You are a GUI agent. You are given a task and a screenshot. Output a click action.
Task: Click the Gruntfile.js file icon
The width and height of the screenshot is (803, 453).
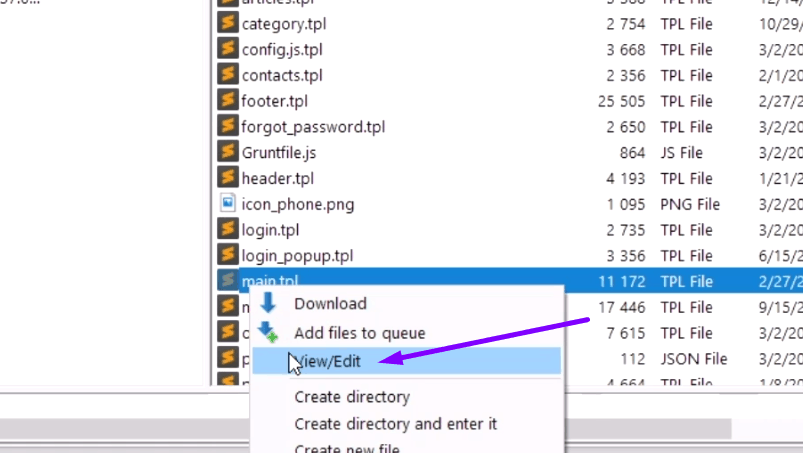(228, 152)
